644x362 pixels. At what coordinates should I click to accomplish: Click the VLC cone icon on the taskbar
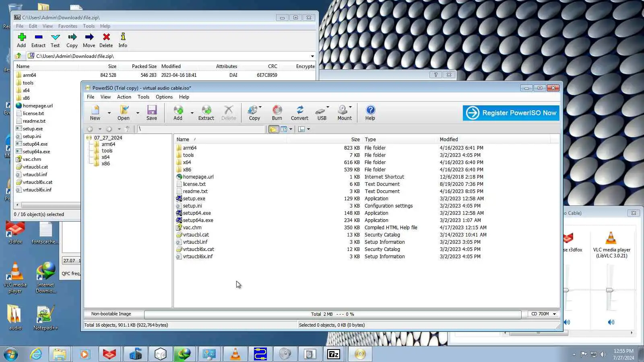235,354
